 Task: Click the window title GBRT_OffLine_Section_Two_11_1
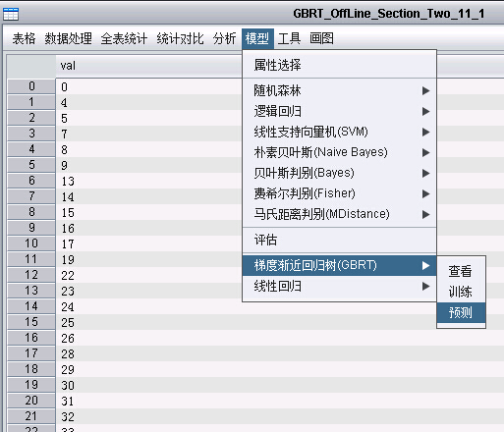(x=389, y=14)
